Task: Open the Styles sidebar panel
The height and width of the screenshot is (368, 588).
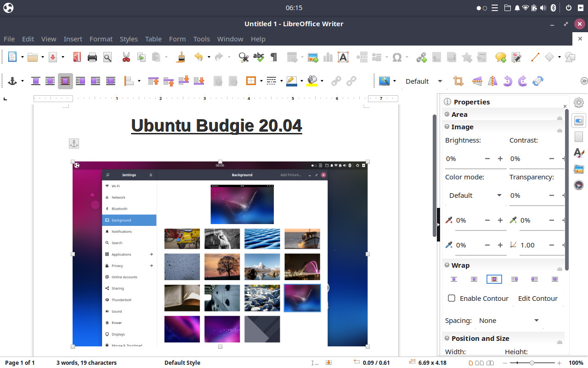Action: coord(578,153)
